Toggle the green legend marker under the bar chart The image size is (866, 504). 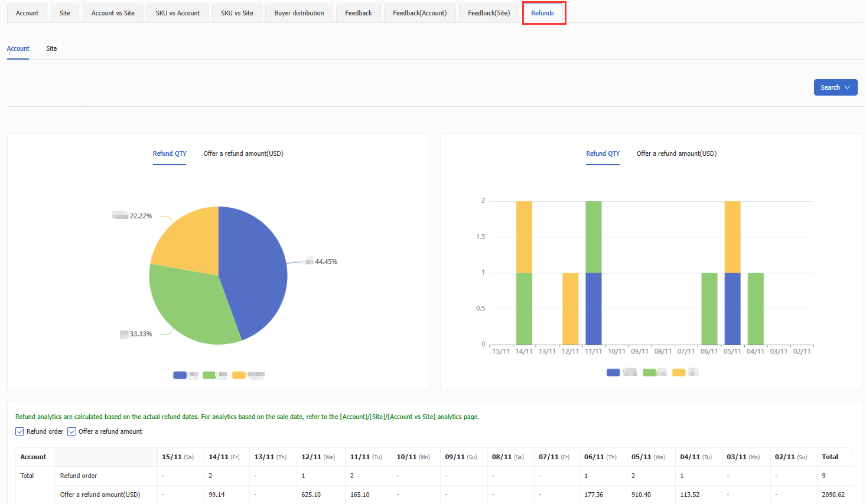(649, 372)
